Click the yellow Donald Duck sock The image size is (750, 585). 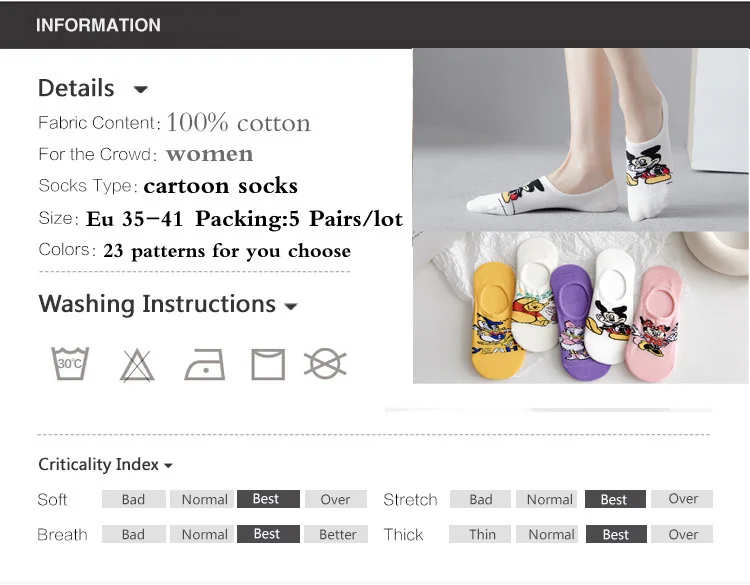[496, 320]
